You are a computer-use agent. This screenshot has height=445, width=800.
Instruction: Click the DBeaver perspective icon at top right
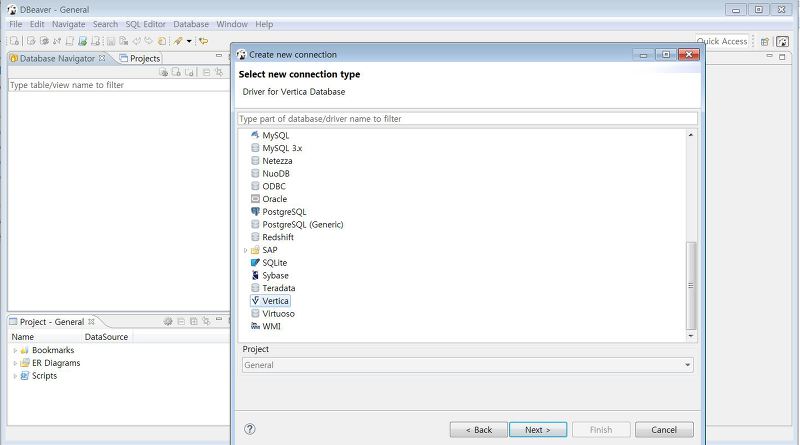point(782,41)
